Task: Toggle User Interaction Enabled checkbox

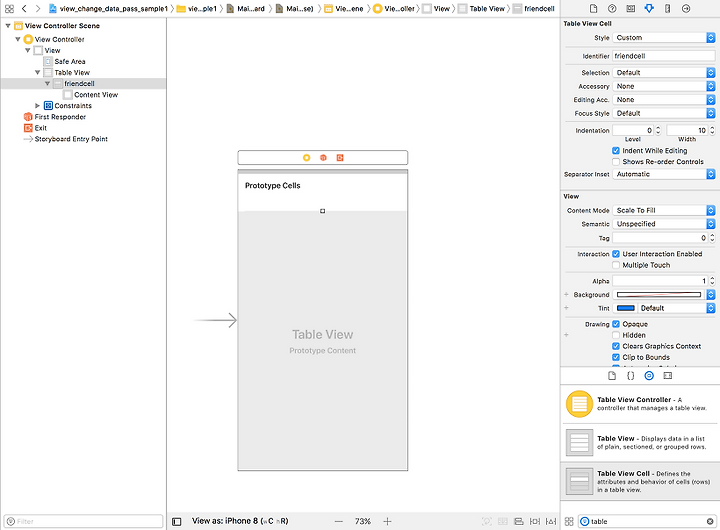Action: (616, 254)
